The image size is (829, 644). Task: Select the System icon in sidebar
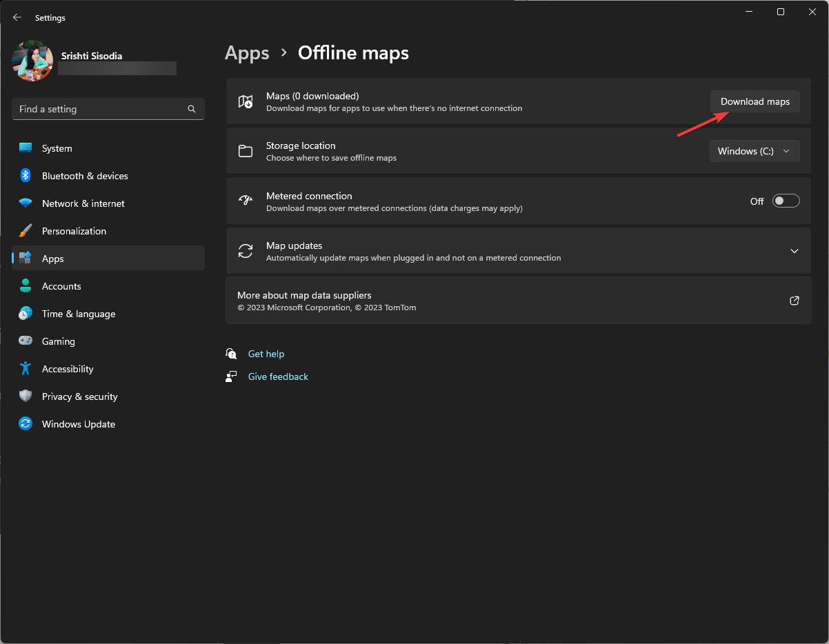tap(26, 148)
